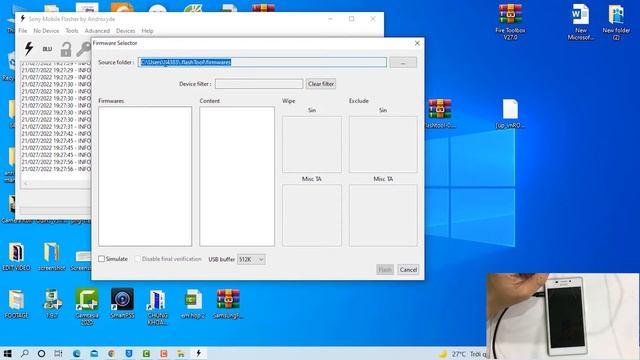Viewport: 640px width, 360px height.
Task: Click the left arrow of the log's horizontal scrollbar
Action: tap(25, 183)
